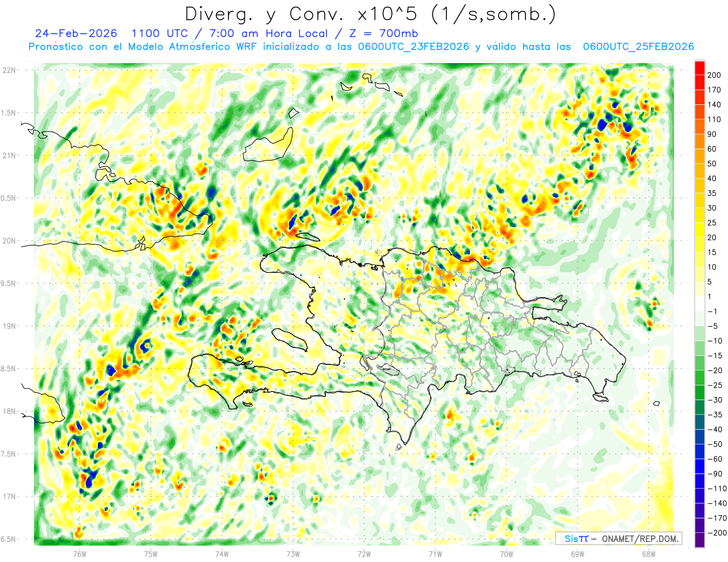Click the '200' color scale label
Screen dimensions: 728x562
pyautogui.click(x=714, y=74)
